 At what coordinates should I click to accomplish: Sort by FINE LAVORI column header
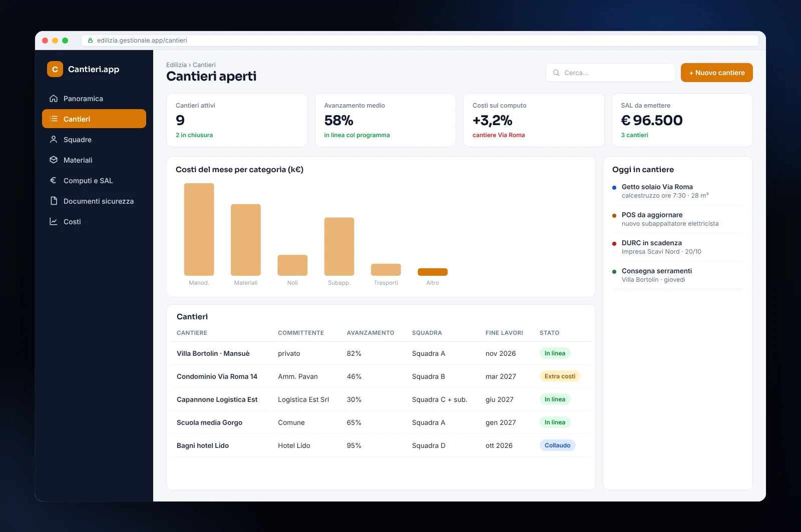click(504, 333)
